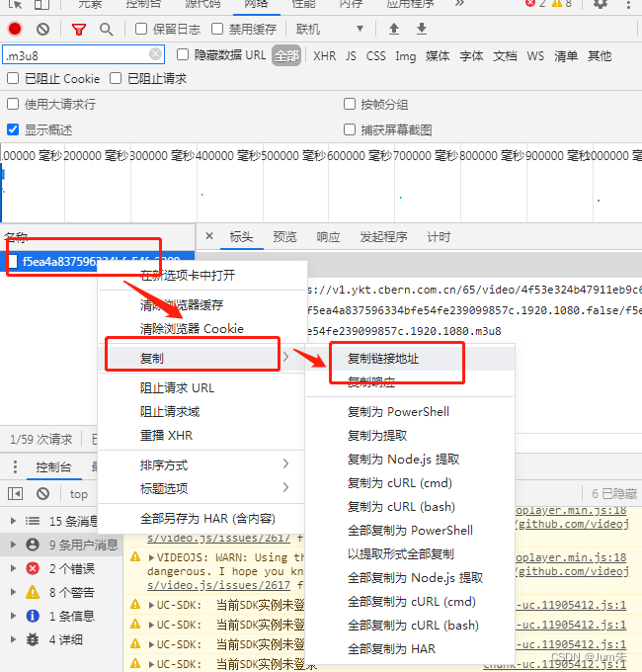Open 联机 throttling dropdown

330,29
